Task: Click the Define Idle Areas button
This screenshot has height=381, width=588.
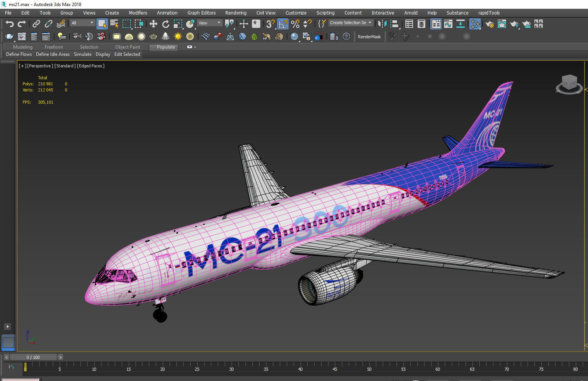Action: [53, 54]
